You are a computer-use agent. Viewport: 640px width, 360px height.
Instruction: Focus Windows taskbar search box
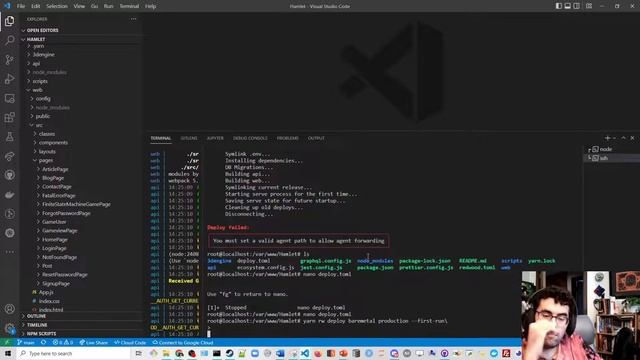click(x=74, y=353)
